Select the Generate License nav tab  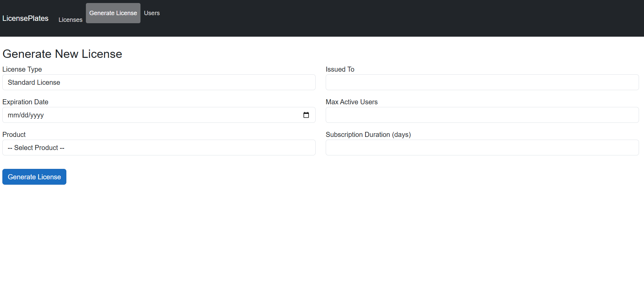[113, 13]
